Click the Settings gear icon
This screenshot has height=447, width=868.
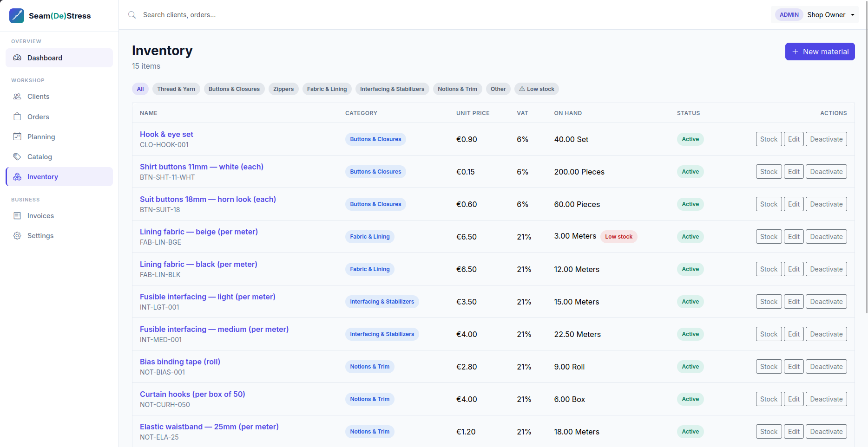tap(17, 235)
